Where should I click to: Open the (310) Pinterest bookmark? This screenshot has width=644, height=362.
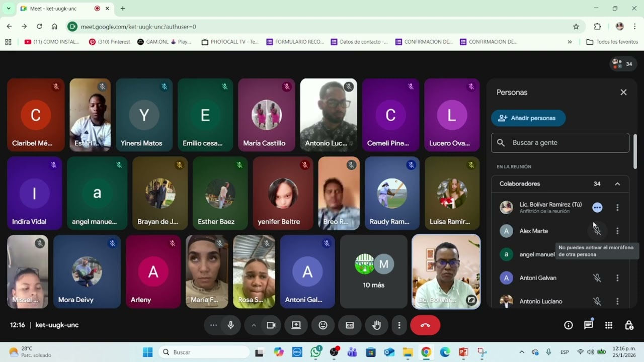110,42
